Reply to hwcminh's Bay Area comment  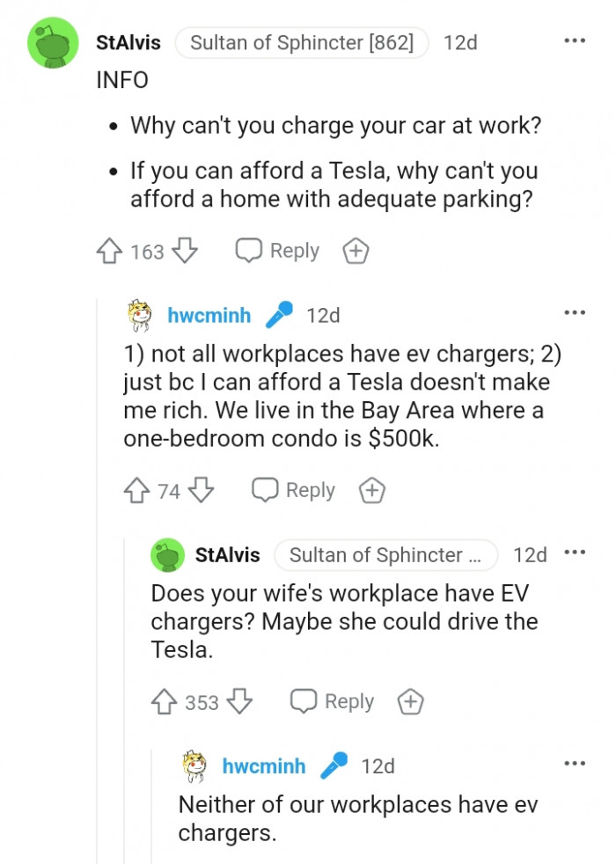click(x=294, y=490)
